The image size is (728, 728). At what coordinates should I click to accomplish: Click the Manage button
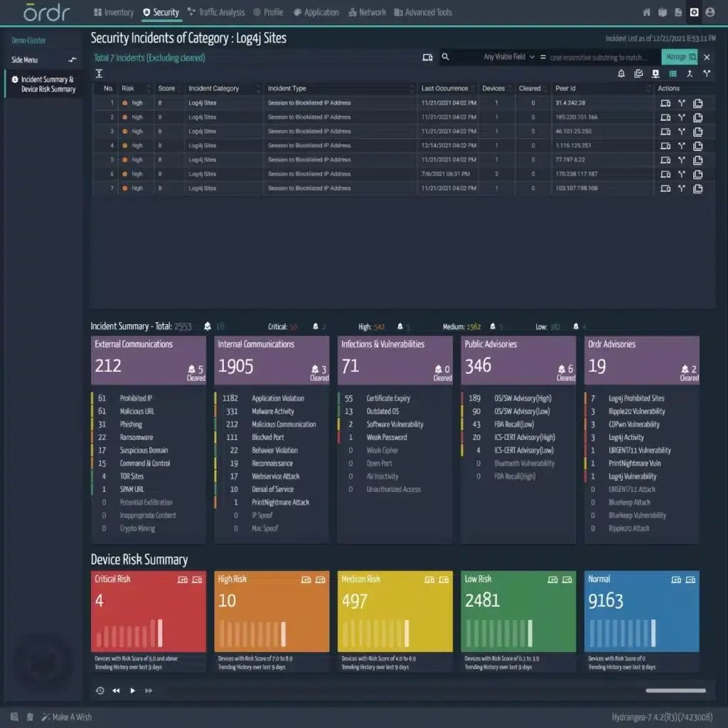point(680,57)
